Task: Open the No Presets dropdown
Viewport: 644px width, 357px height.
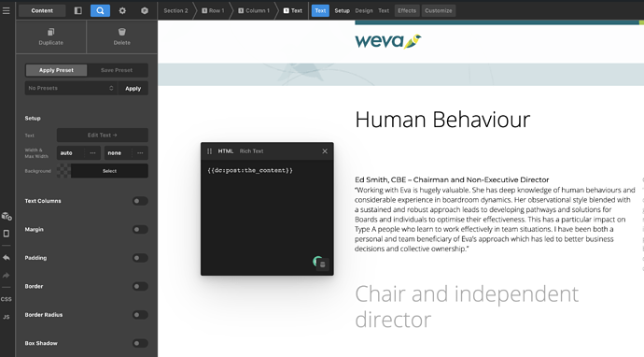Action: coord(71,88)
